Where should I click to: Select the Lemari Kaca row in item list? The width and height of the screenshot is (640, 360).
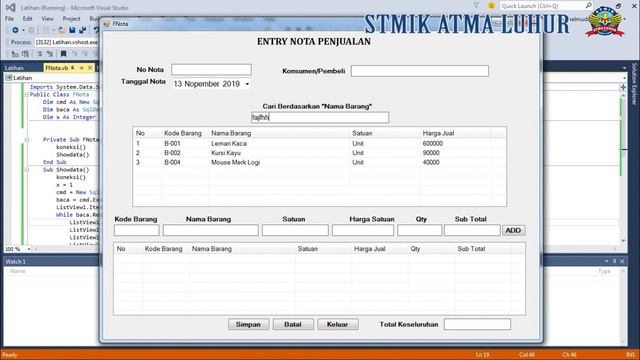tap(319, 144)
